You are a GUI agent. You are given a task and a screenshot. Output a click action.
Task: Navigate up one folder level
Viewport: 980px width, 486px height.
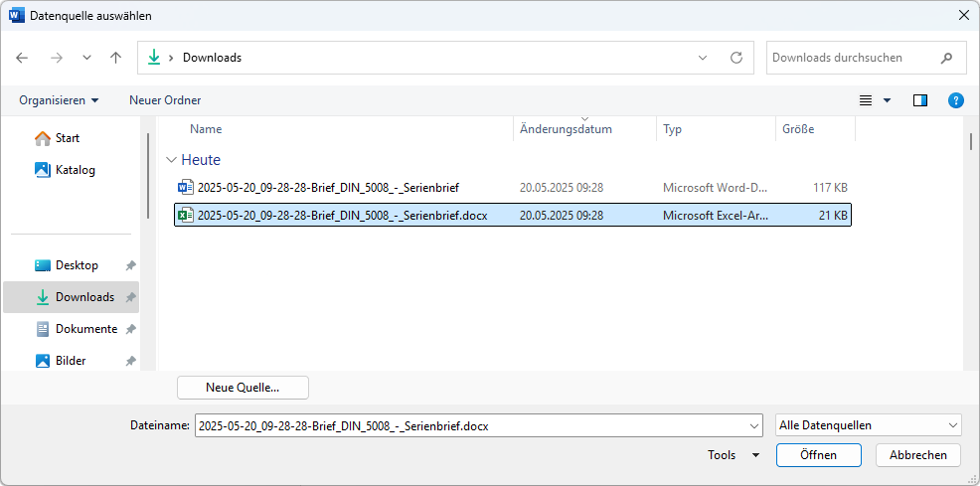[115, 58]
